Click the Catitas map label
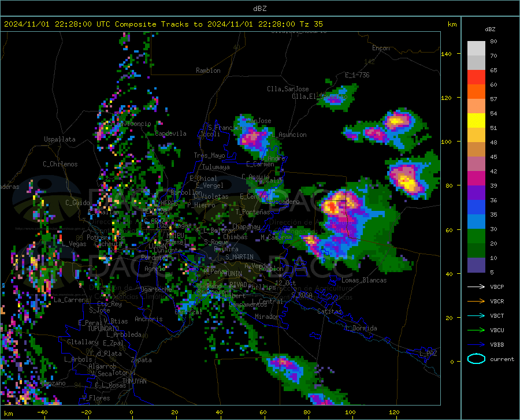 (x=329, y=311)
